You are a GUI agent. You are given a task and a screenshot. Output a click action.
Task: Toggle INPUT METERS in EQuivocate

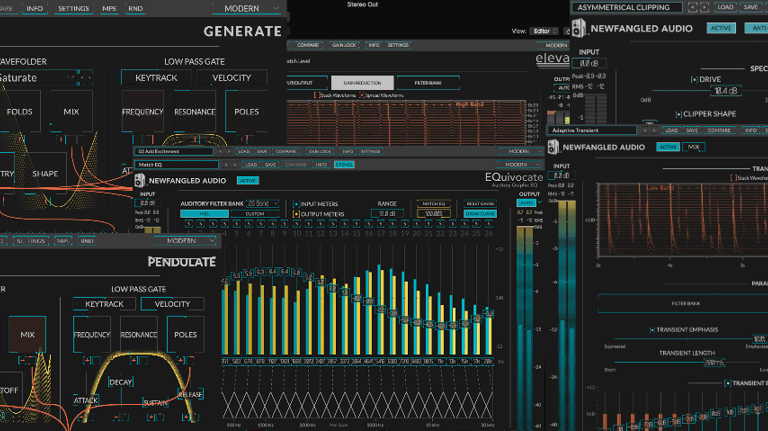pyautogui.click(x=296, y=204)
